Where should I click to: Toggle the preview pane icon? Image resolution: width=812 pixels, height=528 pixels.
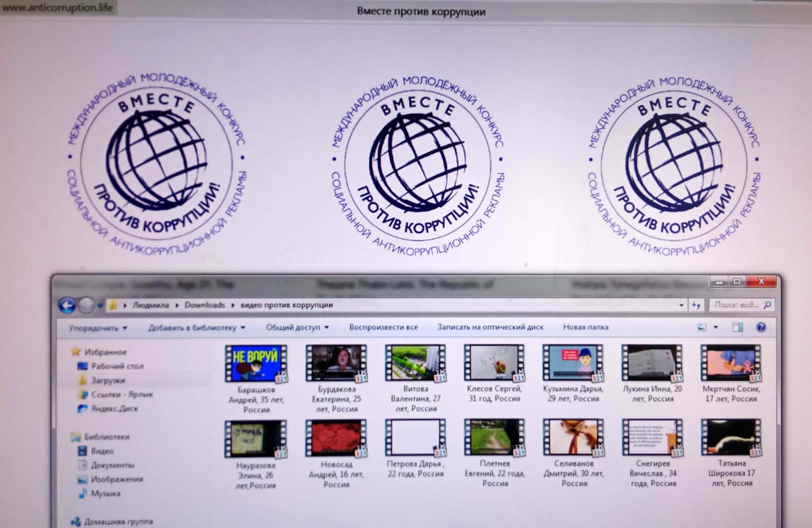pos(737,328)
